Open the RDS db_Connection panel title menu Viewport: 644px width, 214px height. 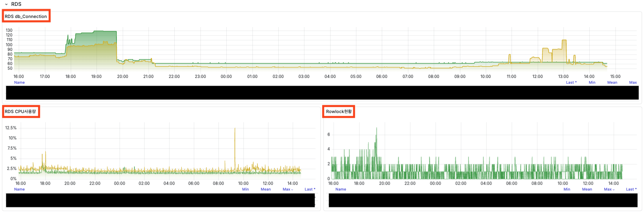tap(26, 16)
